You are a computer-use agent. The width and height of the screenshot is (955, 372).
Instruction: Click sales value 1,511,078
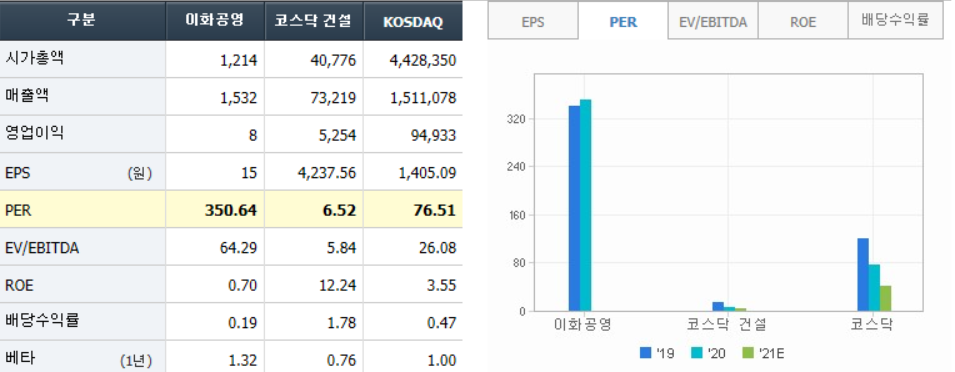[423, 98]
